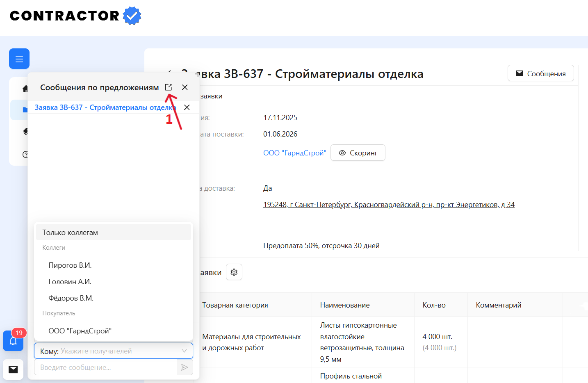Open the ООО "ГарндСтрой" company link
Image resolution: width=588 pixels, height=383 pixels.
coord(295,153)
